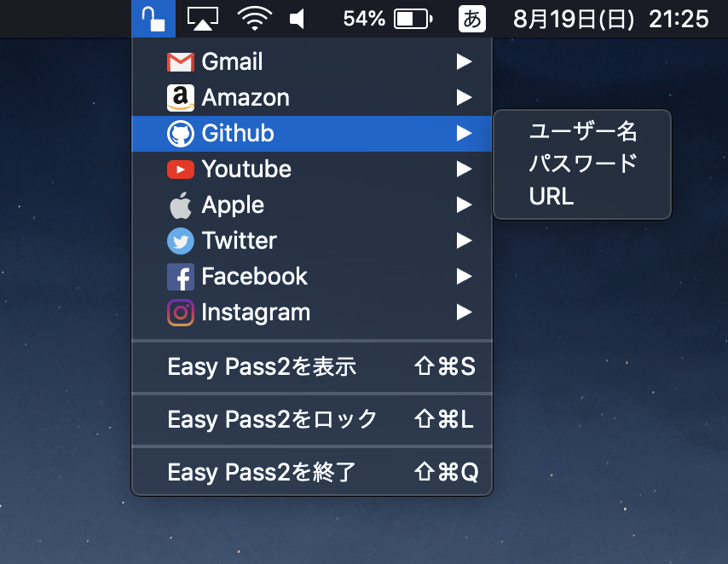The width and height of the screenshot is (728, 564).
Task: Click the Amazon logo icon
Action: (x=181, y=98)
